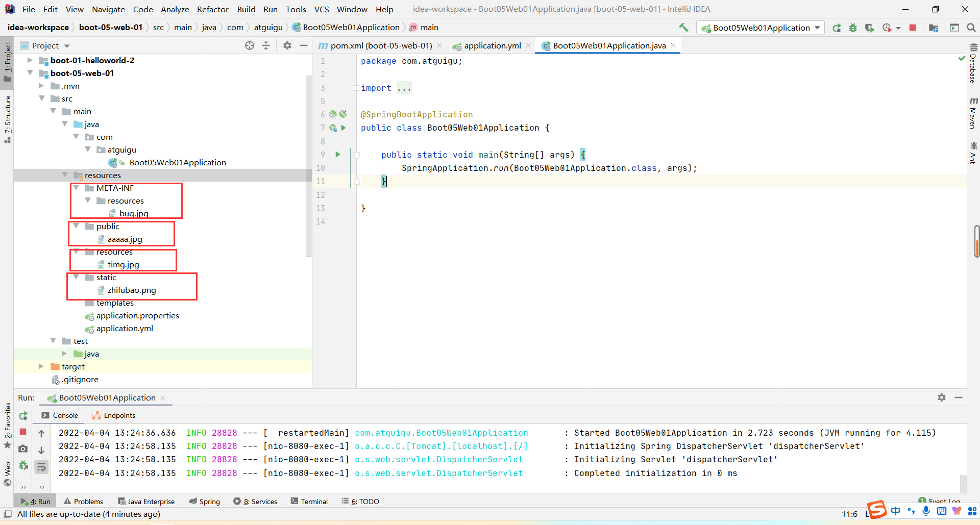Image resolution: width=980 pixels, height=525 pixels.
Task: Click the Search Everywhere magnifier icon
Action: coord(971,28)
